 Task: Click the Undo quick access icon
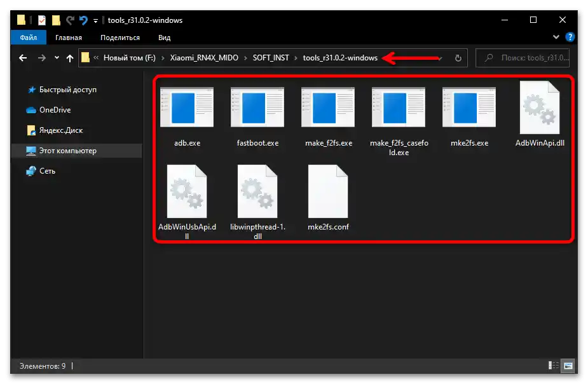click(83, 20)
